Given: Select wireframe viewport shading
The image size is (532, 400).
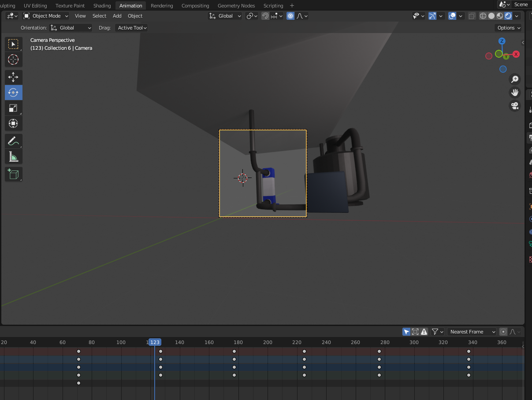Looking at the screenshot, I should (x=483, y=16).
